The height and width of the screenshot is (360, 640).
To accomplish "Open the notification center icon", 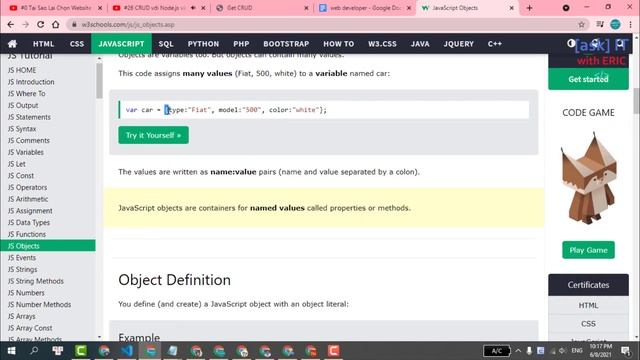I will click(625, 351).
